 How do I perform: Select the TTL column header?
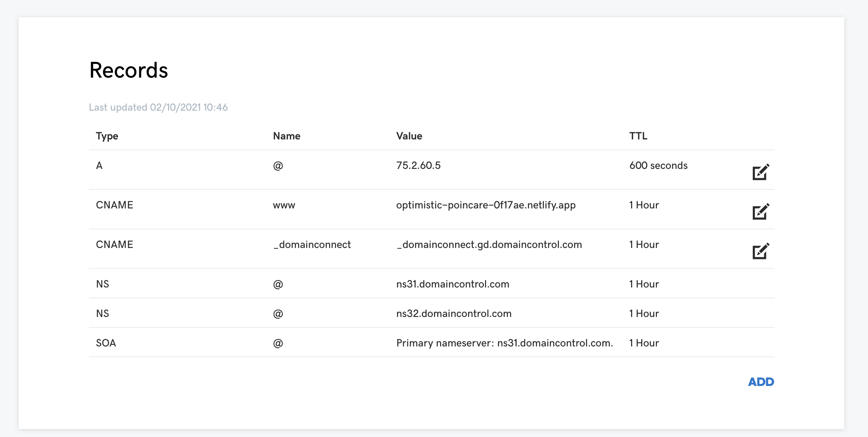[x=638, y=136]
